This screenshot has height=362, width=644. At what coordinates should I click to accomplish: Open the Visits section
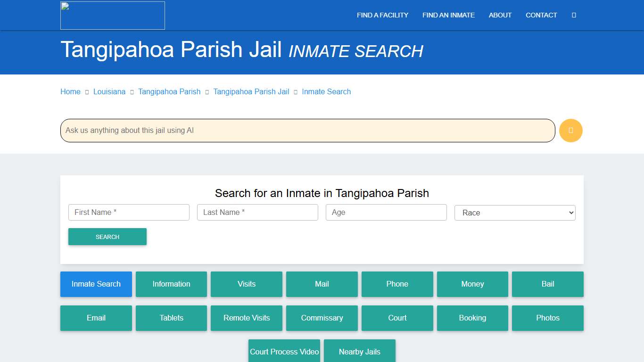pyautogui.click(x=246, y=284)
